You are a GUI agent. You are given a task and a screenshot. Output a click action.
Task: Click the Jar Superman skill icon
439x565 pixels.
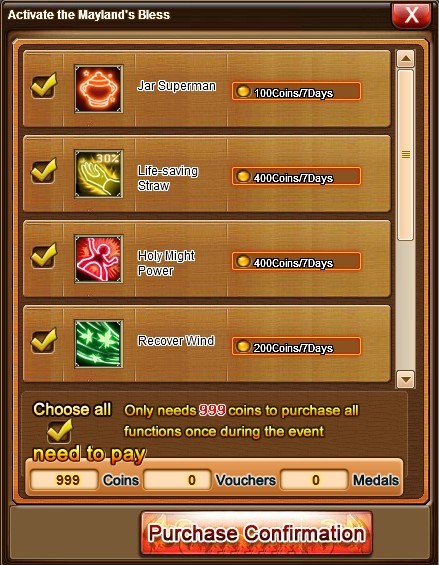pyautogui.click(x=98, y=89)
